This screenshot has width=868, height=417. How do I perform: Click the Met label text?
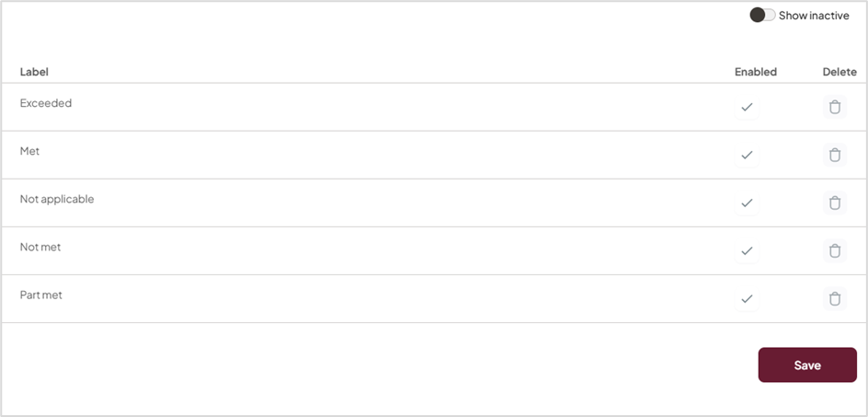tap(29, 151)
